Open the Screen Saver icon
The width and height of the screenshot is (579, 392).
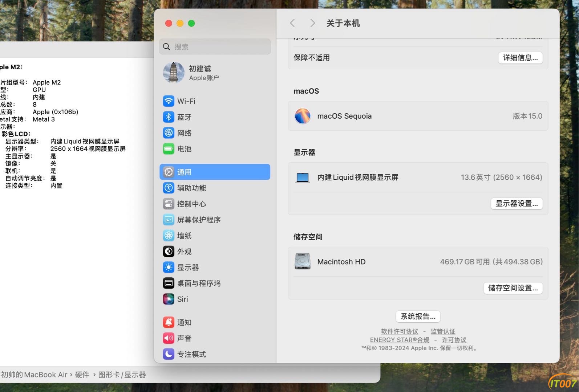pos(169,220)
